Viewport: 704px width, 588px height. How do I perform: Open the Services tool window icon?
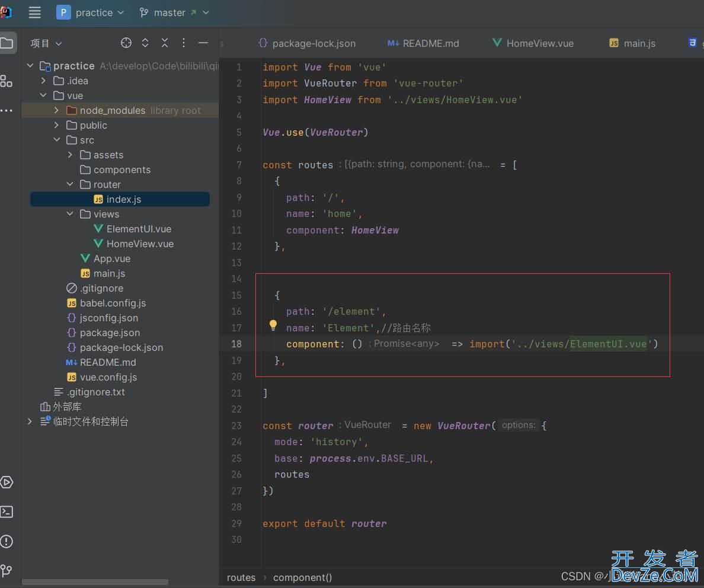click(7, 482)
